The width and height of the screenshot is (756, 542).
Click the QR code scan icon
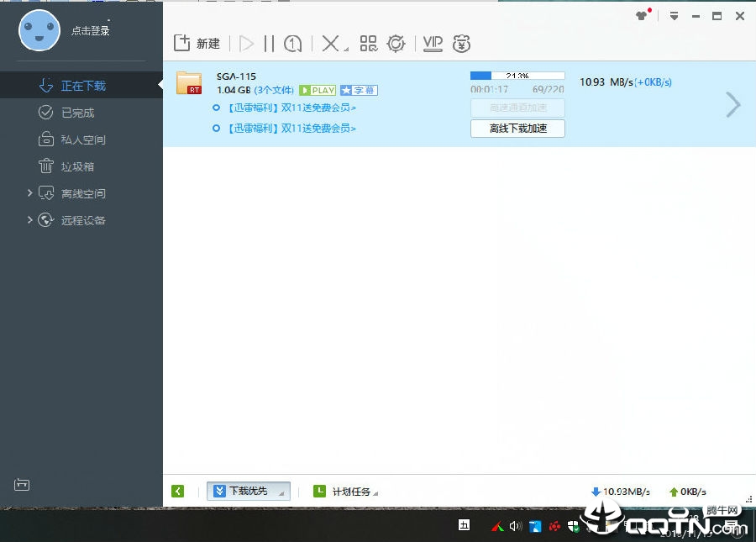[368, 43]
